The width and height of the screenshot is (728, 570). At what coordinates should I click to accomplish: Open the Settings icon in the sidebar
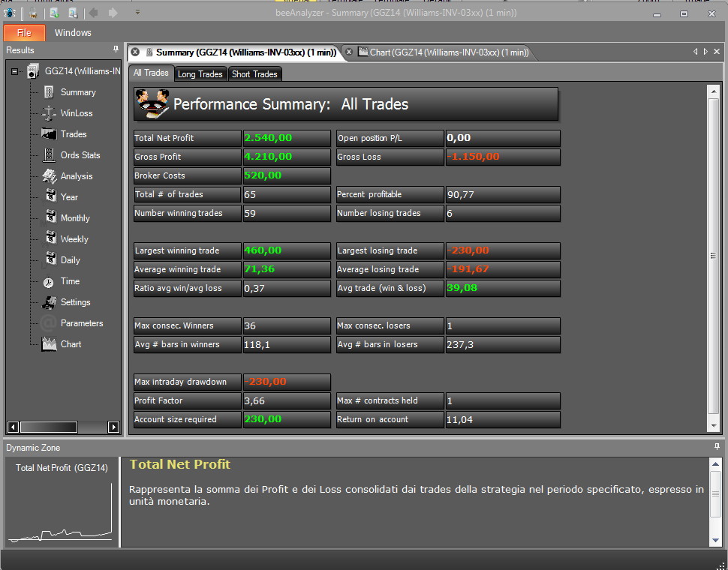[49, 302]
